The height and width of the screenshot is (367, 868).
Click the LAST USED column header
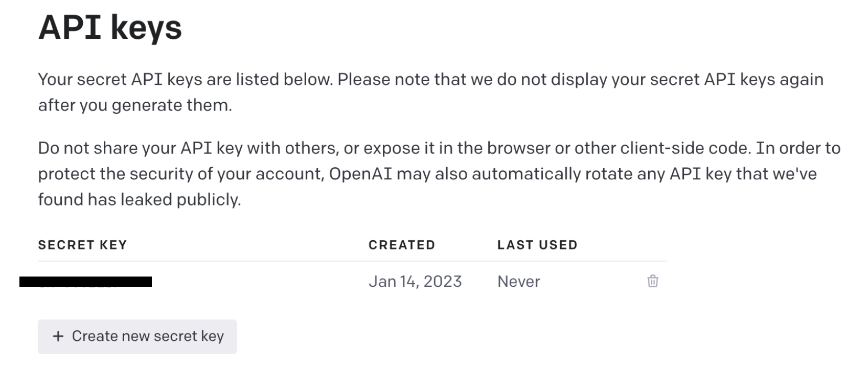point(537,245)
